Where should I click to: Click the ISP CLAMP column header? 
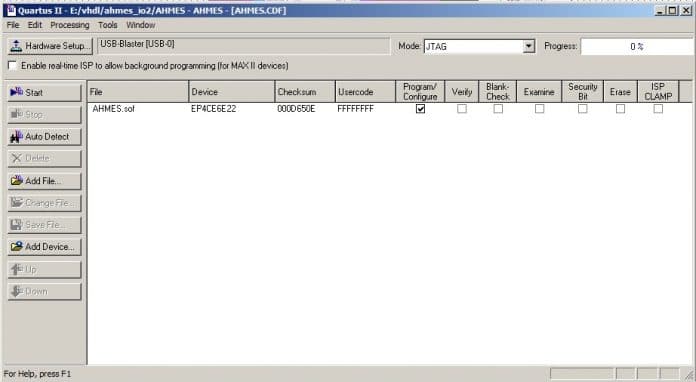click(658, 92)
